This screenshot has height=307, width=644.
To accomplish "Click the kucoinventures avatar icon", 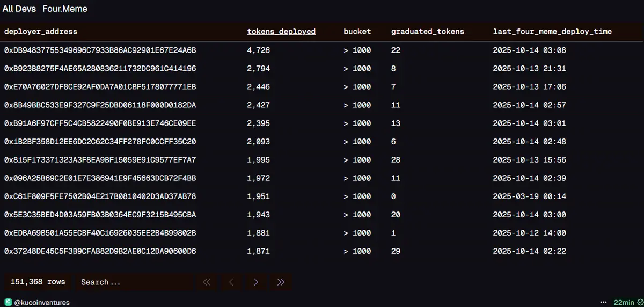I will [8, 302].
